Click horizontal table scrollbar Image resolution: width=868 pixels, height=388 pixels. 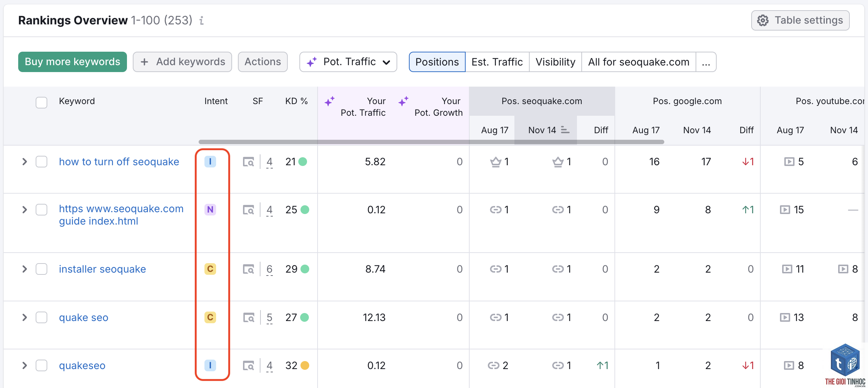[x=431, y=142]
